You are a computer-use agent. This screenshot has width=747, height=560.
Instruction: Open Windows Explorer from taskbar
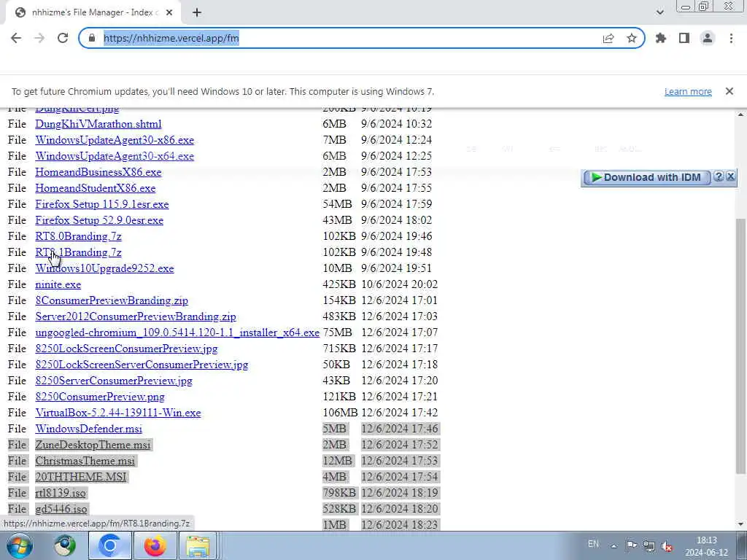coord(198,545)
